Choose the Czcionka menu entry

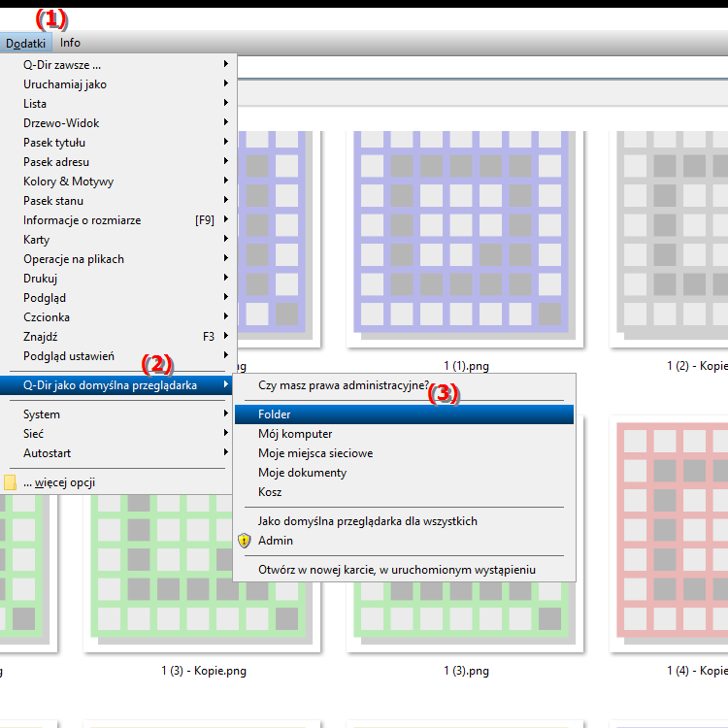click(118, 317)
